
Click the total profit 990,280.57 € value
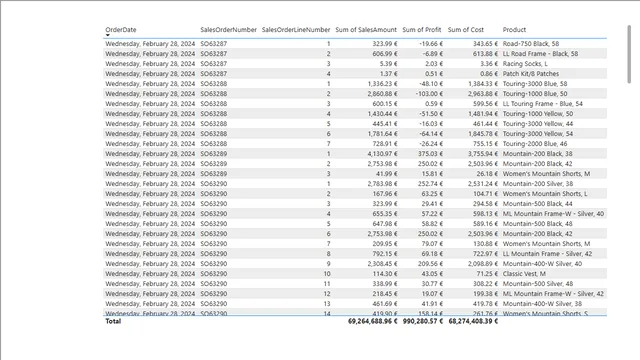(422, 321)
